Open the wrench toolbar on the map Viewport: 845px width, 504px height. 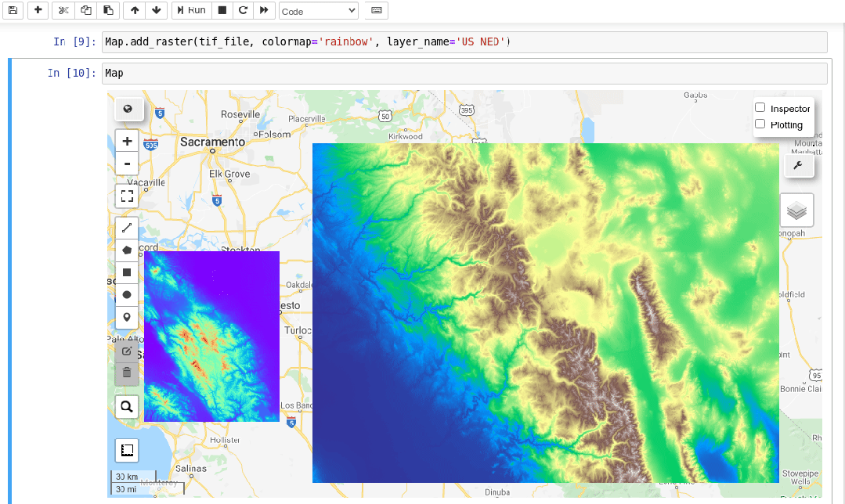pos(799,165)
